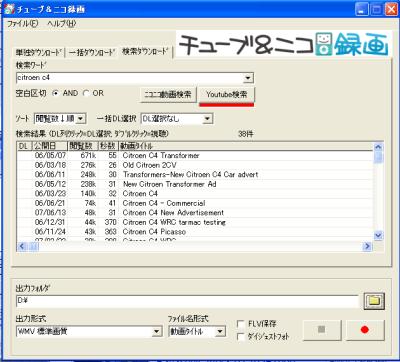Switch to the 一括ダウンロード tab
Image resolution: width=400 pixels, height=362 pixels.
92,52
